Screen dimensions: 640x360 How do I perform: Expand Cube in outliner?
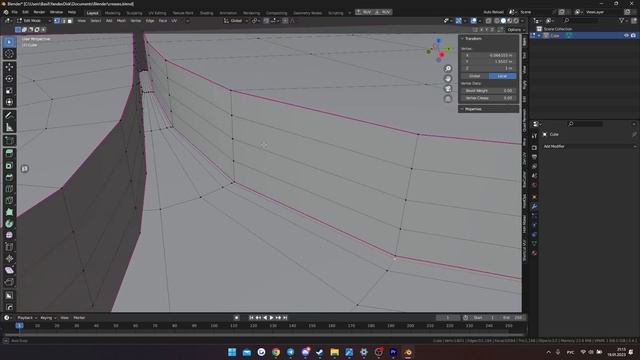(539, 36)
